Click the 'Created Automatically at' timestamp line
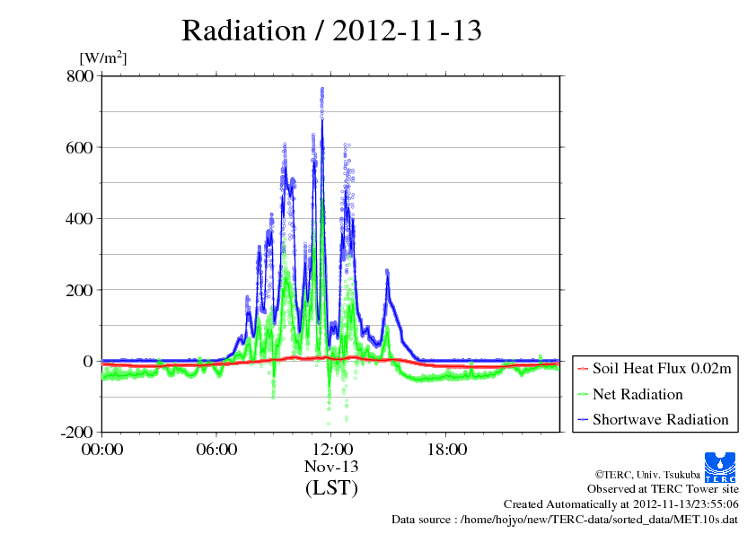 (621, 504)
